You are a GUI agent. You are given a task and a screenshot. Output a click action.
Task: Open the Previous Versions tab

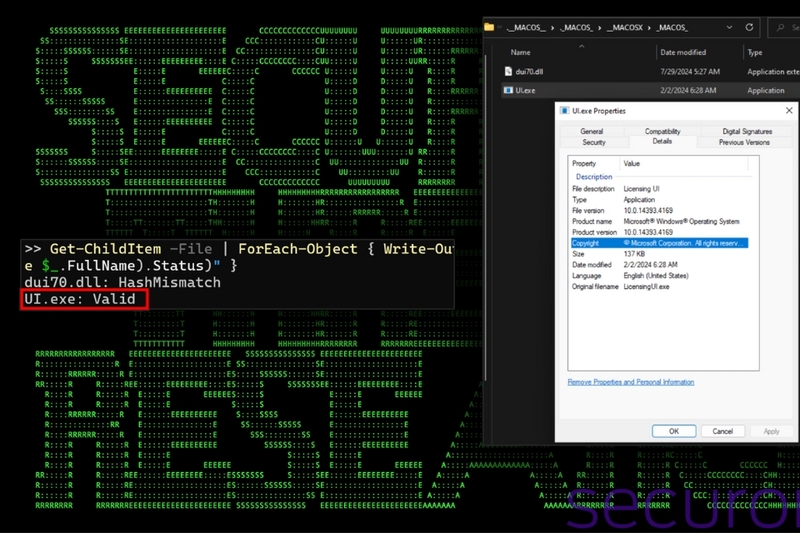(744, 142)
